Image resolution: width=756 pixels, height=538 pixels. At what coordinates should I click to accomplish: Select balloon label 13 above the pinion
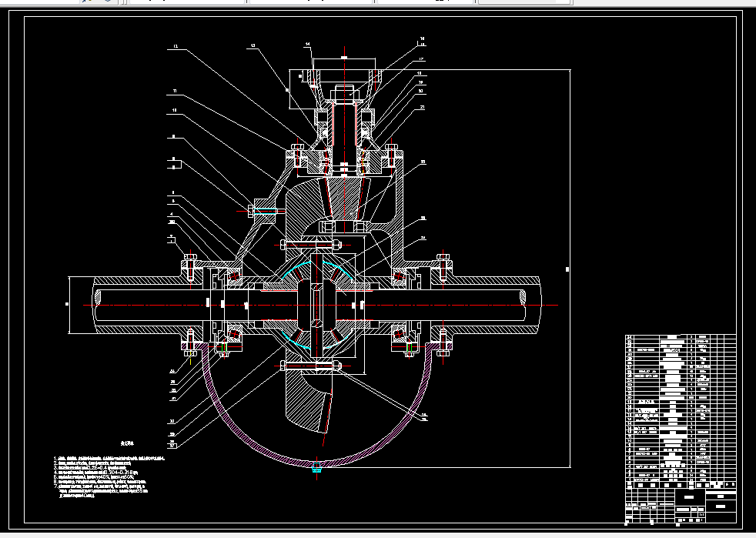[253, 46]
